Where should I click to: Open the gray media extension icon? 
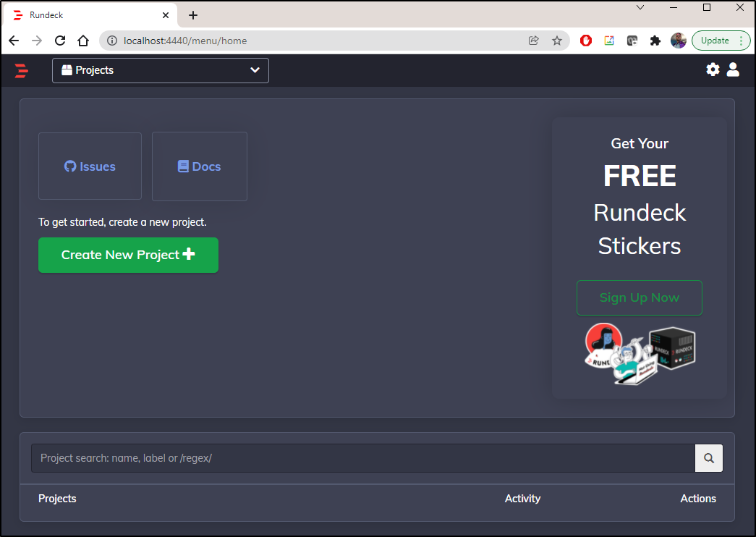pos(632,41)
